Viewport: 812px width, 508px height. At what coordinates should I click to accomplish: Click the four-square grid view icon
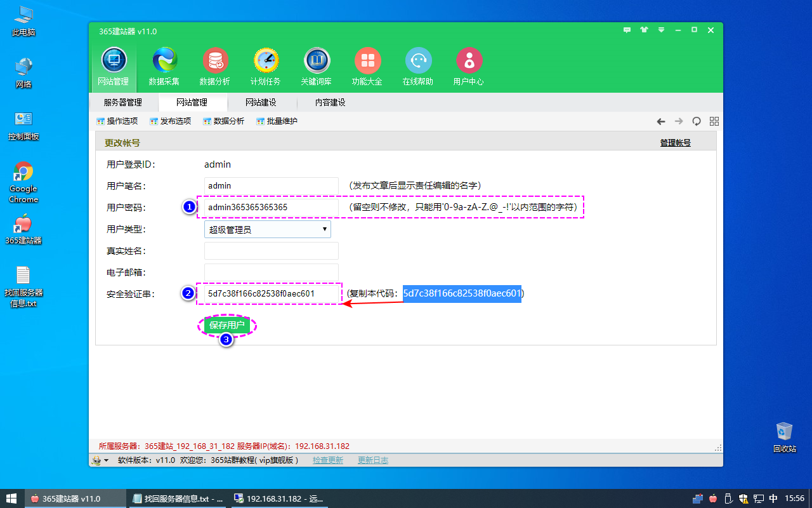click(x=714, y=121)
